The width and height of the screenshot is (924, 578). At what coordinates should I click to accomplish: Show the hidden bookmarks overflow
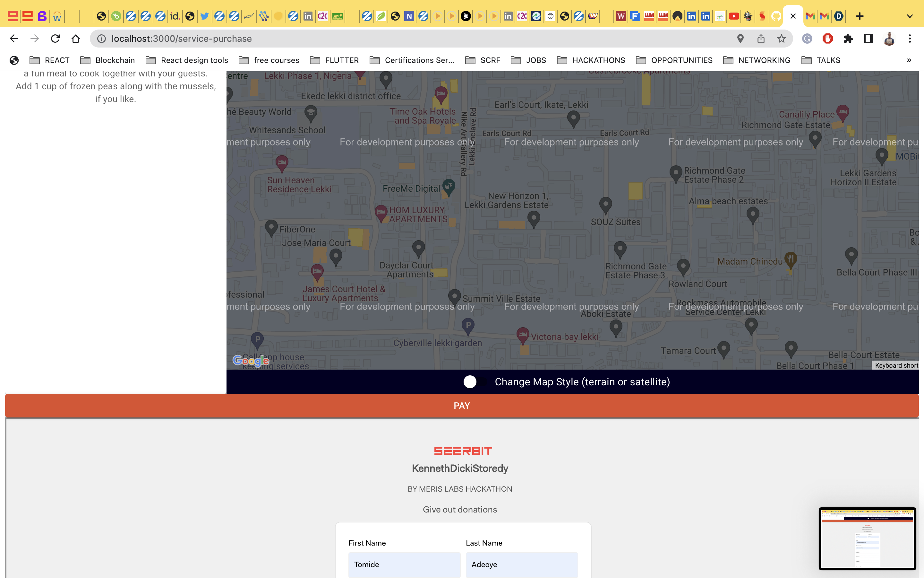[909, 60]
